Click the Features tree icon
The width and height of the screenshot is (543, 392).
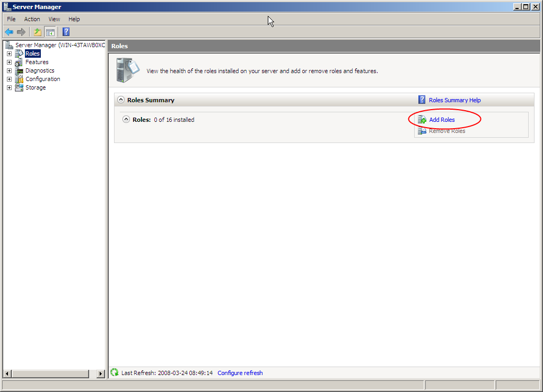[x=19, y=63]
